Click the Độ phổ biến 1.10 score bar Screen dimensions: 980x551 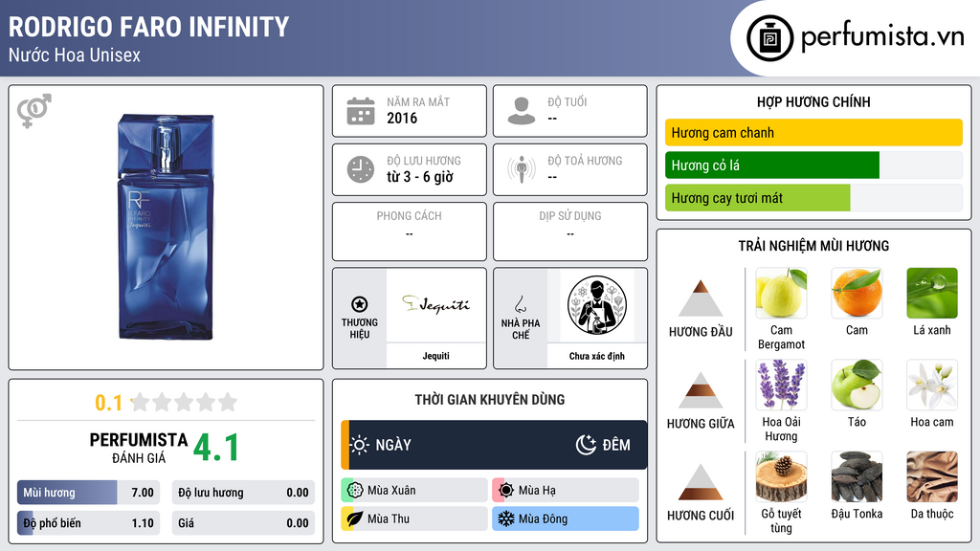88,523
